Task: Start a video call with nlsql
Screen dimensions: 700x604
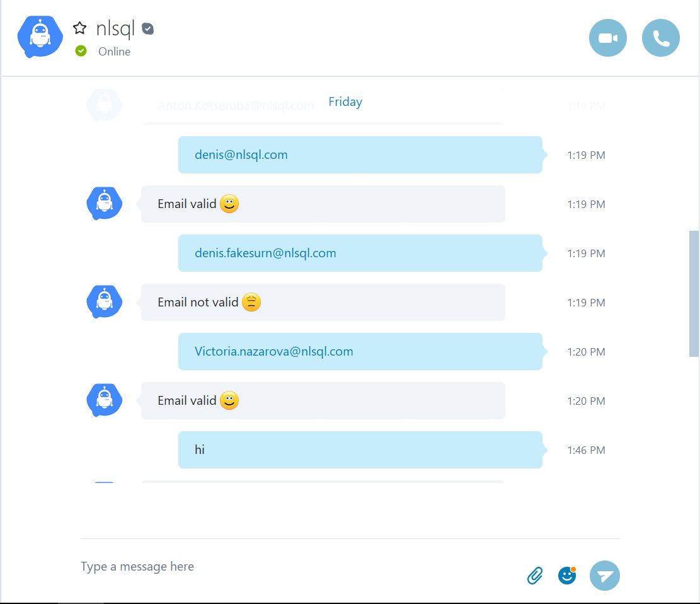Action: click(x=607, y=38)
